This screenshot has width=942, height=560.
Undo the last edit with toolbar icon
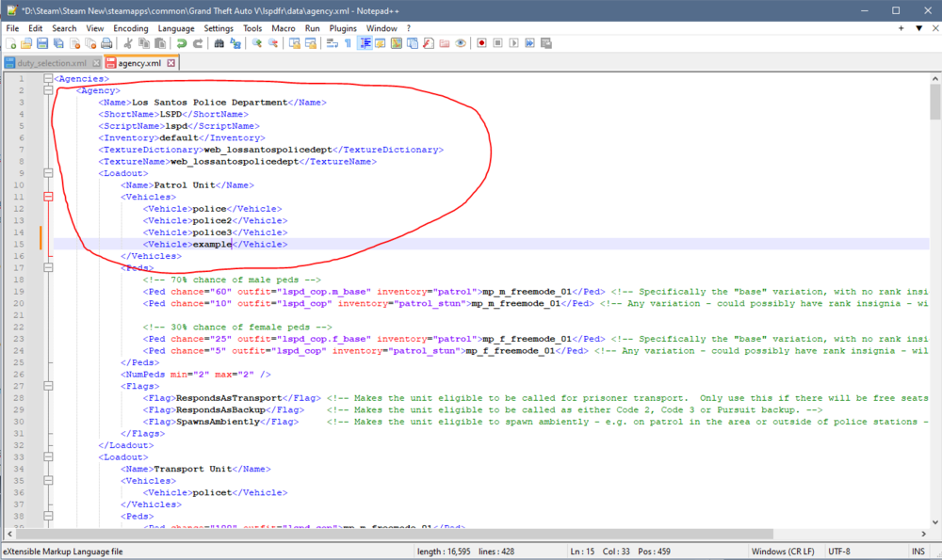181,42
